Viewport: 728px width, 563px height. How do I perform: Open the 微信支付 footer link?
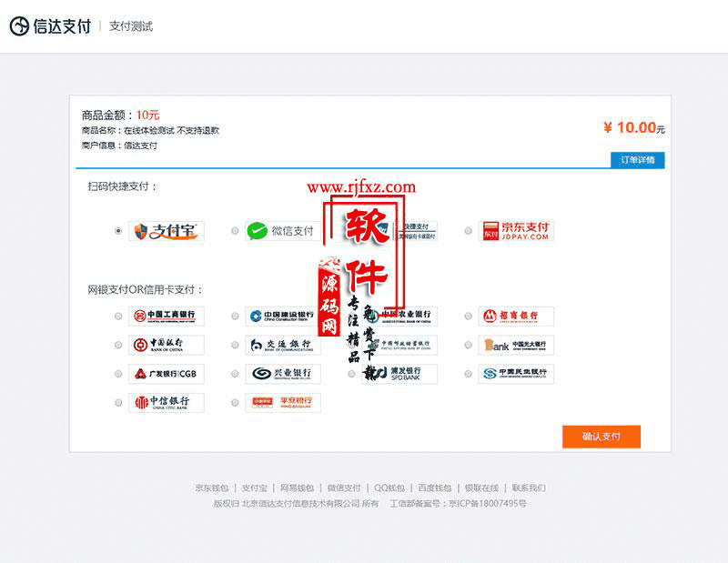(x=344, y=488)
